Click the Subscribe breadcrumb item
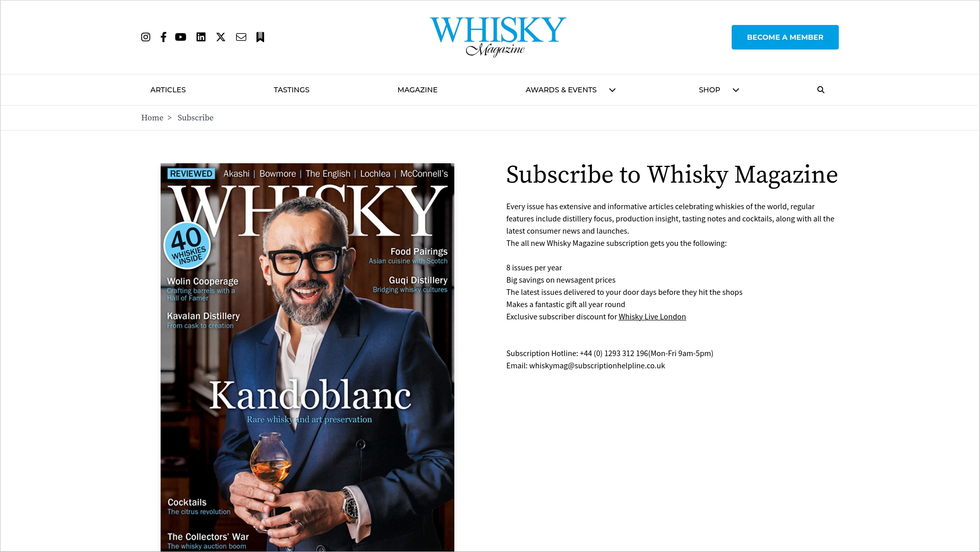Image resolution: width=980 pixels, height=552 pixels. 195,118
